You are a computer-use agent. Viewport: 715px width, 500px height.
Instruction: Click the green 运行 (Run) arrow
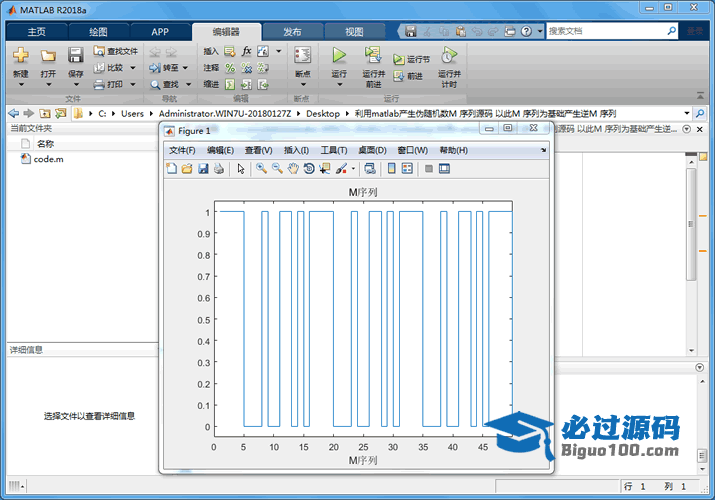coord(339,55)
